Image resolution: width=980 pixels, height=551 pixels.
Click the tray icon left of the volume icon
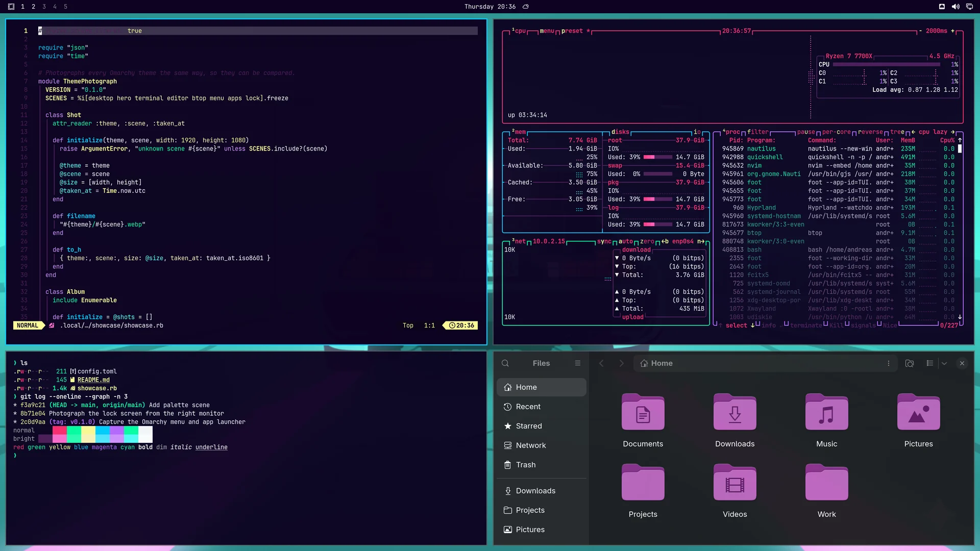click(x=942, y=7)
